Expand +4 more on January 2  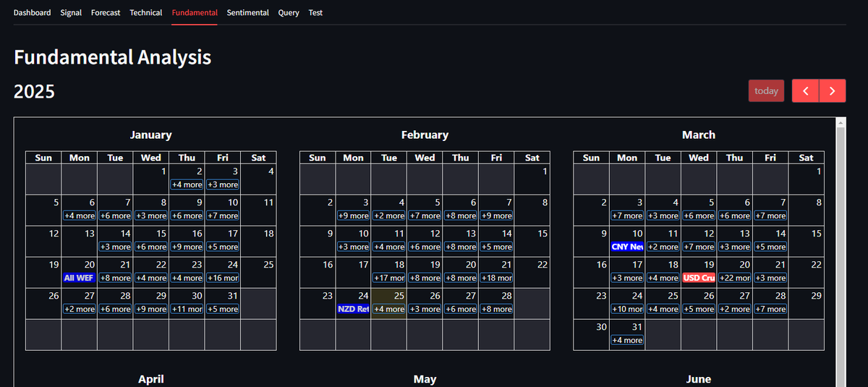(187, 184)
